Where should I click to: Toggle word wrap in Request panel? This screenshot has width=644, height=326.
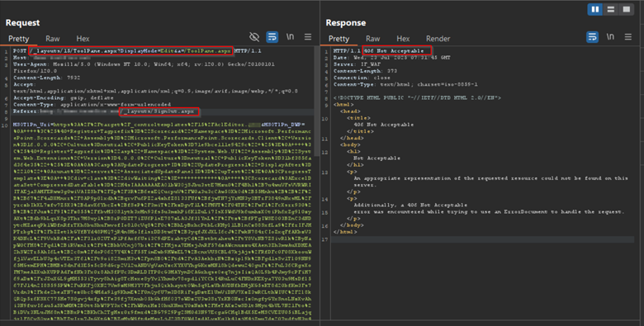point(272,37)
